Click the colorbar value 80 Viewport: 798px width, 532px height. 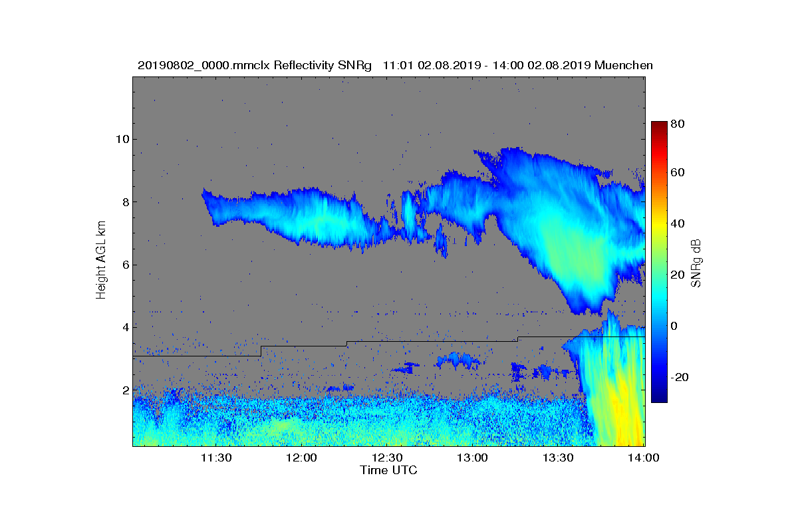[678, 123]
